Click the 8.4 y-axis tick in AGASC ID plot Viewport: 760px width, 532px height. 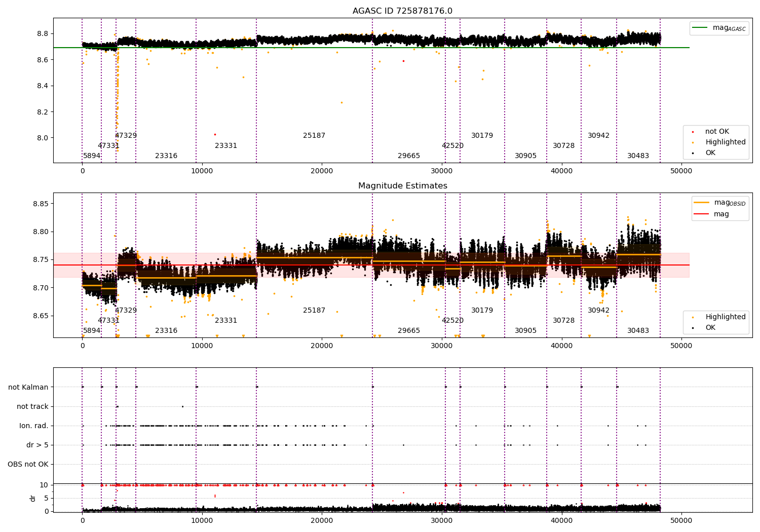click(42, 86)
